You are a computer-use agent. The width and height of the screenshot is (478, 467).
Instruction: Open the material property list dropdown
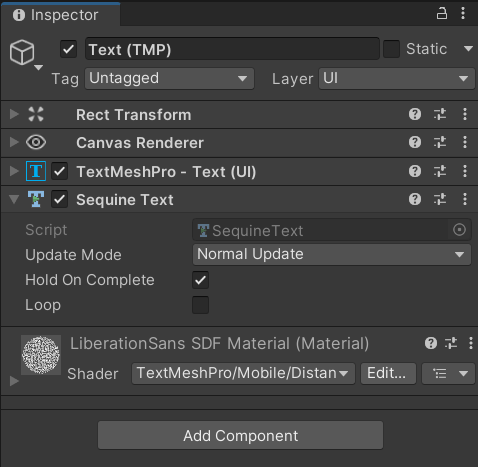(x=448, y=373)
